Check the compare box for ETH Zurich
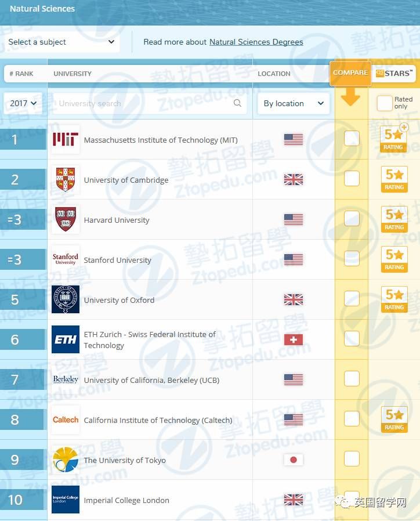The width and height of the screenshot is (420, 521). coord(352,339)
